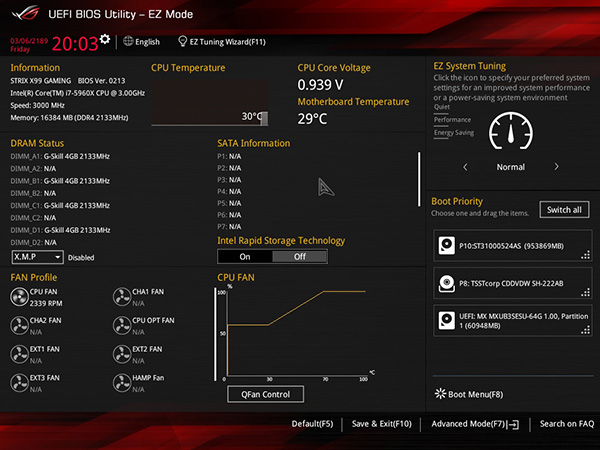Click the CHA1 FAN fan icon
This screenshot has height=450, width=600.
[x=122, y=297]
